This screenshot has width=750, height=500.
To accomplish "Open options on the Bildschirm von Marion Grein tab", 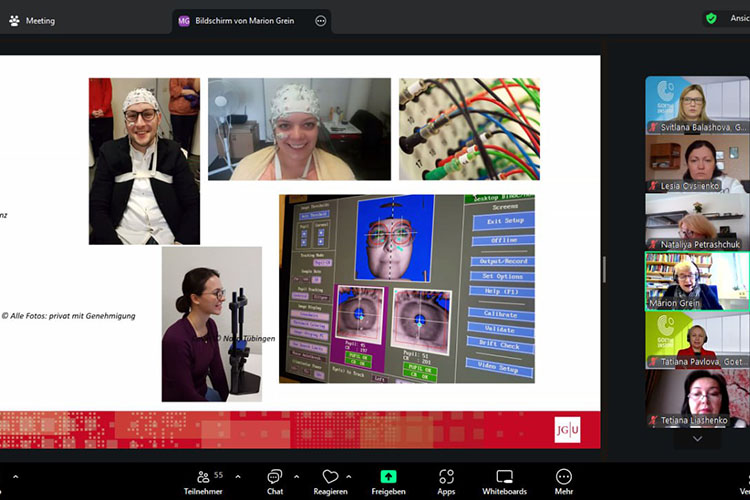I will pos(320,20).
